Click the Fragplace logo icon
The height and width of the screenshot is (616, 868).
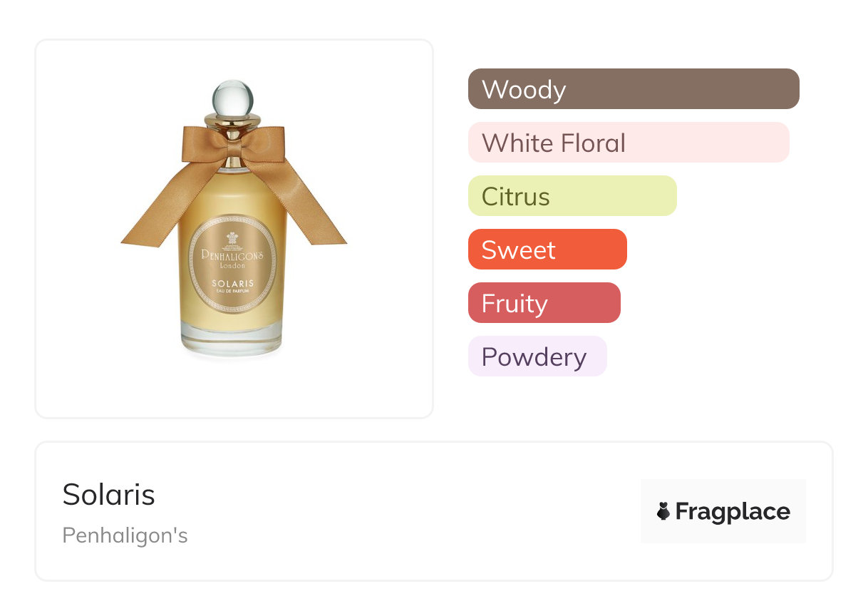pos(663,511)
